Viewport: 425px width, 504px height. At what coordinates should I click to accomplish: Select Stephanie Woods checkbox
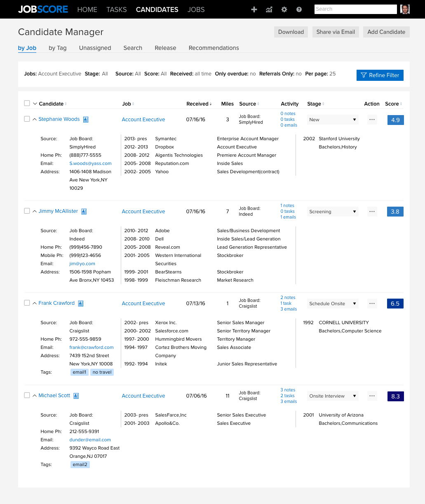click(x=27, y=119)
